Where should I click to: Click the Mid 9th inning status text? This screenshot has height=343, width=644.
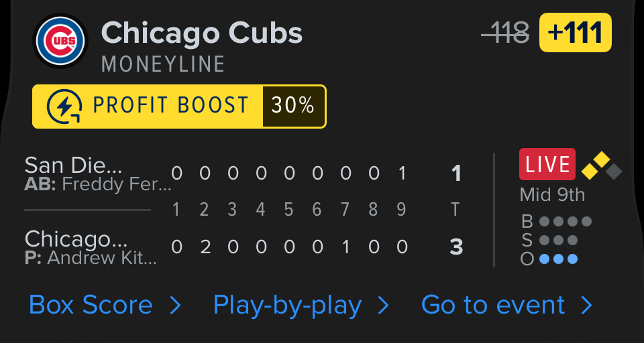(x=552, y=195)
